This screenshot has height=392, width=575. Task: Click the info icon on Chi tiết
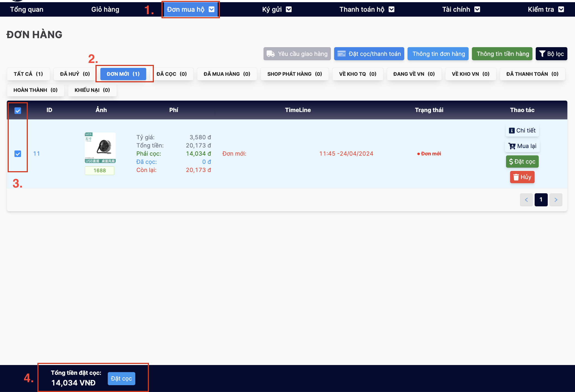coord(512,131)
